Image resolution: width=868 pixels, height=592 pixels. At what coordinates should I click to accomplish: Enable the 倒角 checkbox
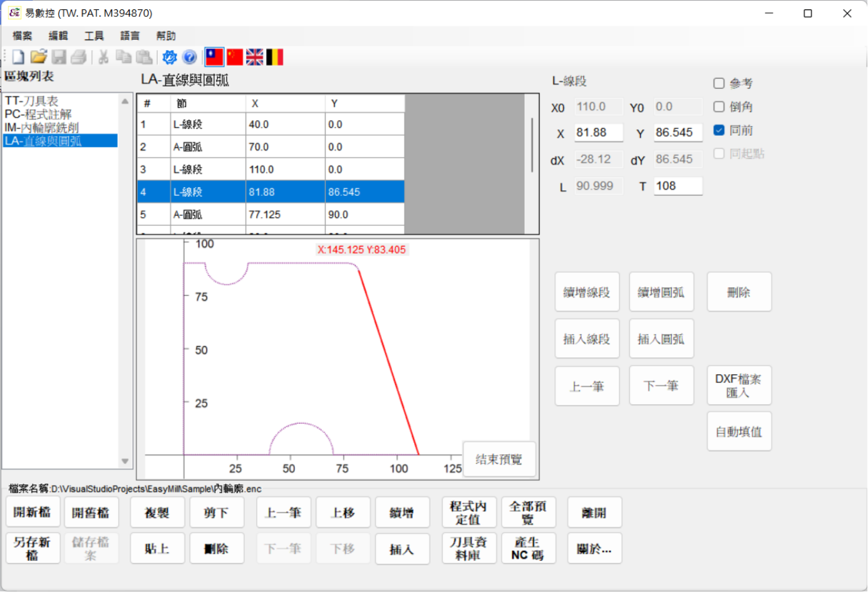pos(719,107)
